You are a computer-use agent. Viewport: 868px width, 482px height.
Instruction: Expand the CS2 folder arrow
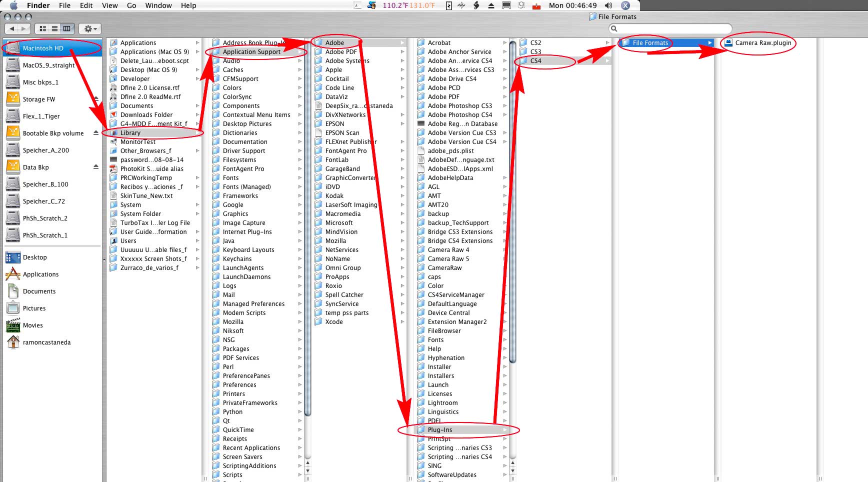(607, 42)
